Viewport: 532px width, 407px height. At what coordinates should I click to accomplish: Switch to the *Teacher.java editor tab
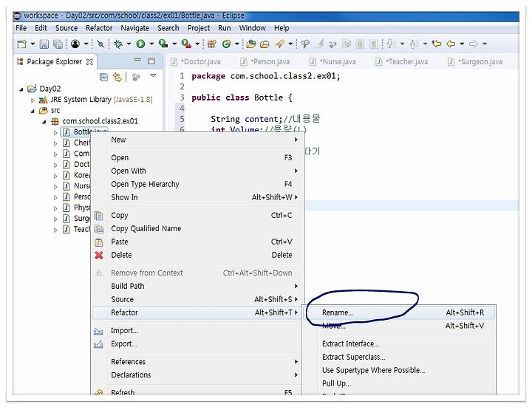(x=402, y=62)
